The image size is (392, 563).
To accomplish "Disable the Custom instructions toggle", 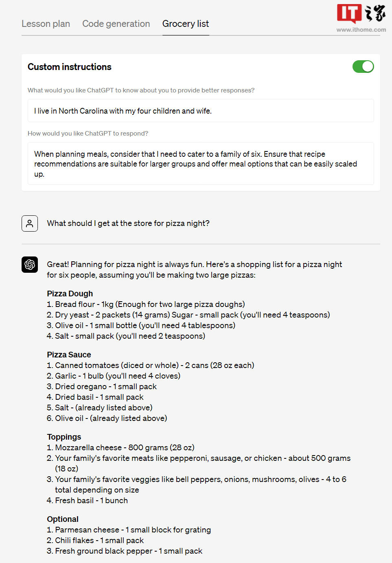I will [x=363, y=67].
